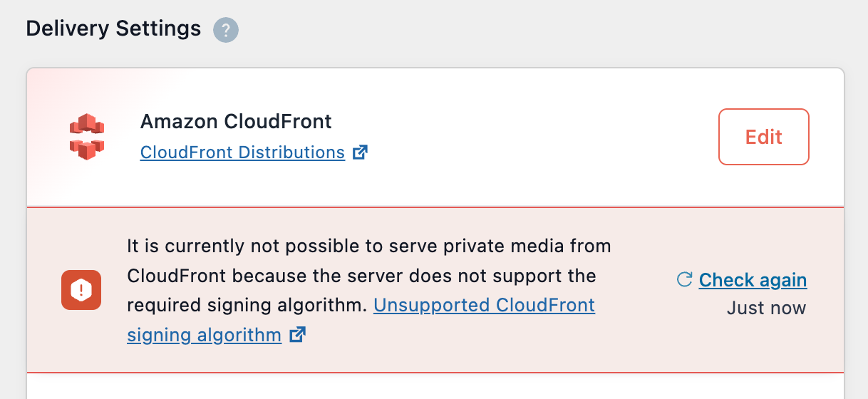Viewport: 868px width, 399px height.
Task: Click the underlined "signing algorithm" link text
Action: click(204, 334)
